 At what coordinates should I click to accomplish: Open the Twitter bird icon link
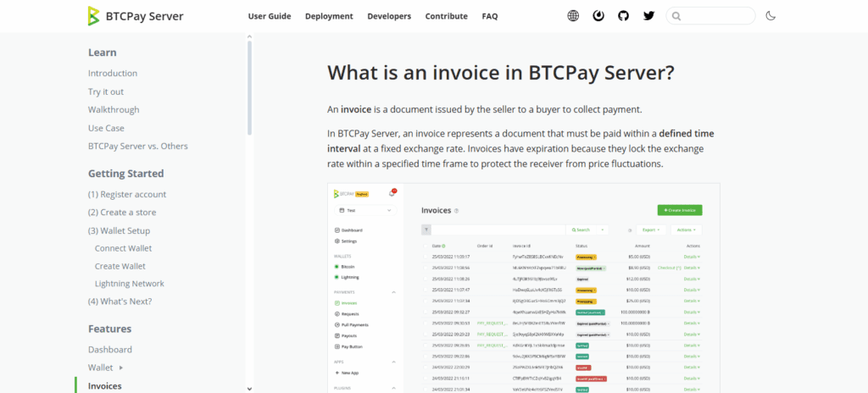click(648, 16)
